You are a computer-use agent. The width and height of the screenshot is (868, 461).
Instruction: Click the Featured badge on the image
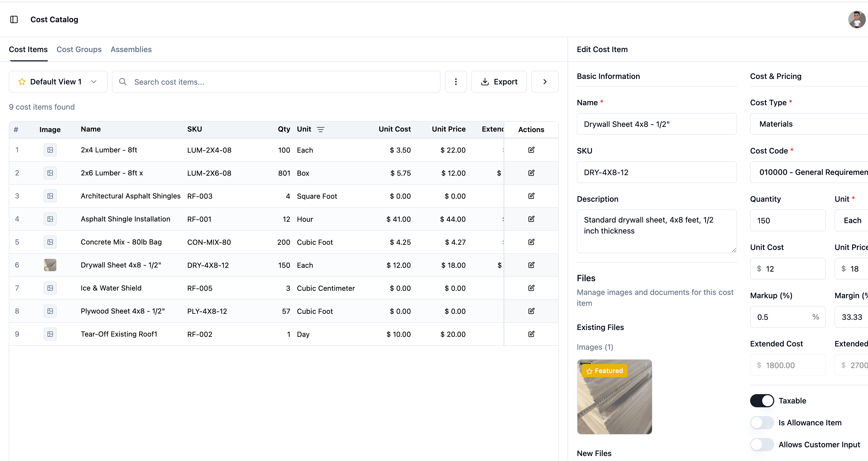click(x=605, y=371)
